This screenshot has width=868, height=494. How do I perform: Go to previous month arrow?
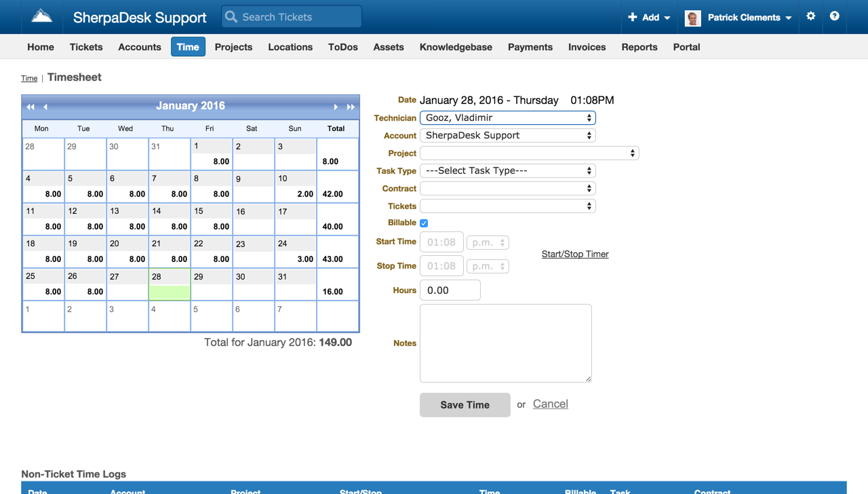point(45,107)
